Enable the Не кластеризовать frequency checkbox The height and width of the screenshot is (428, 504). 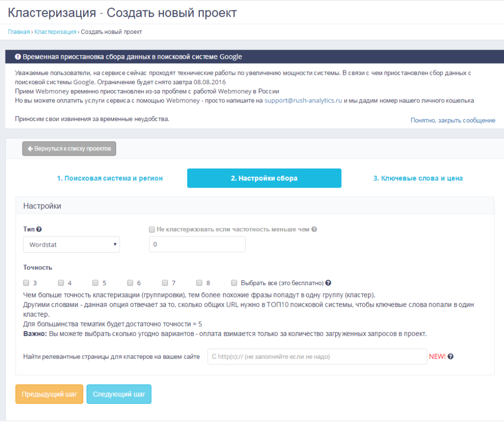[152, 230]
